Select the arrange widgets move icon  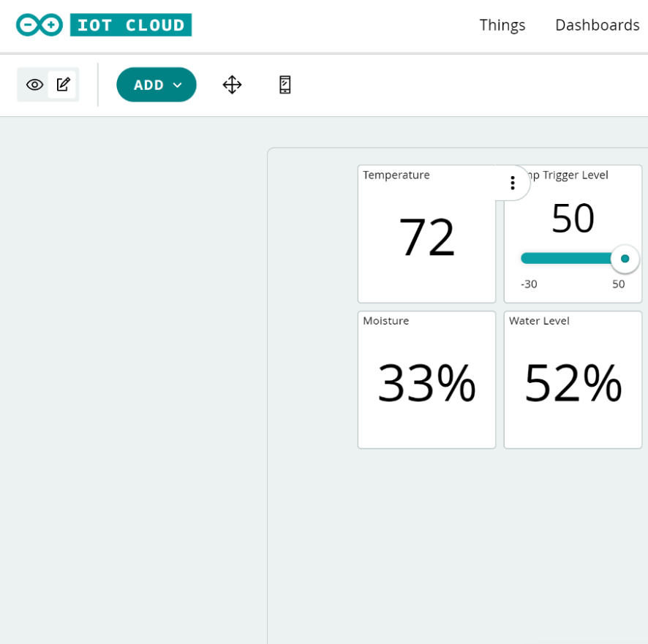click(x=232, y=85)
